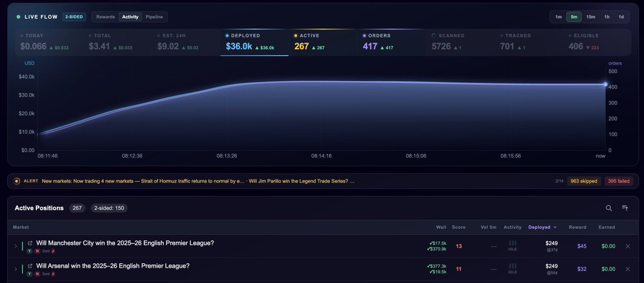Click the Arsenal score value 11

459,269
